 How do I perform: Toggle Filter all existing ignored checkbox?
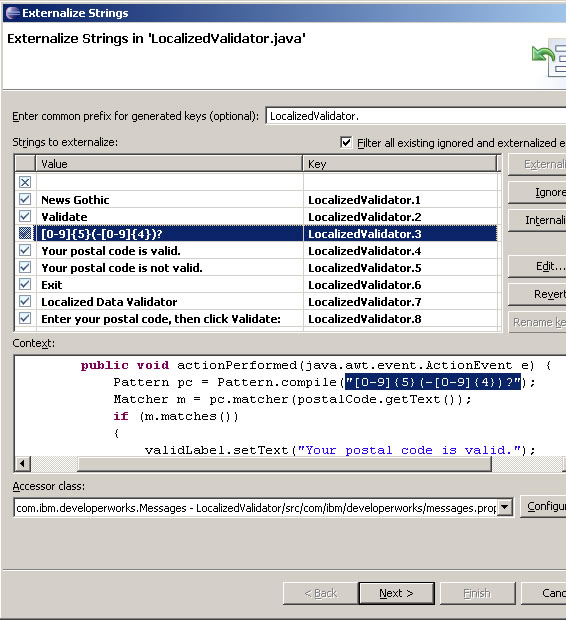click(346, 142)
